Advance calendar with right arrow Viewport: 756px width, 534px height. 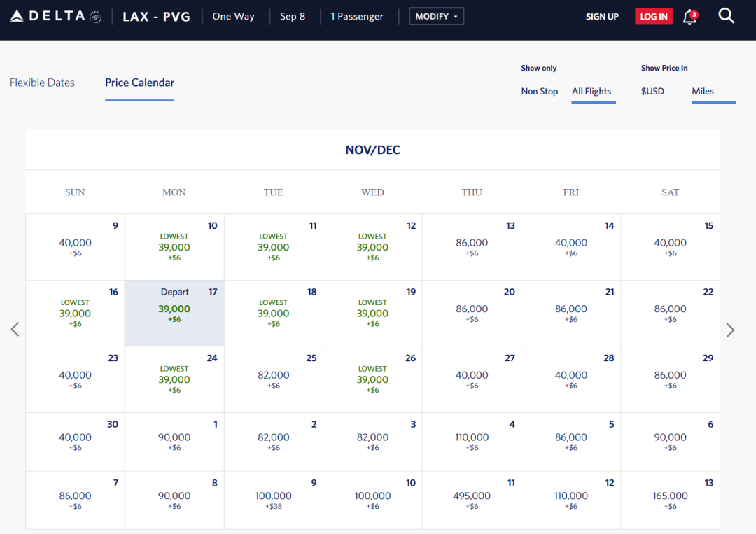pos(730,330)
